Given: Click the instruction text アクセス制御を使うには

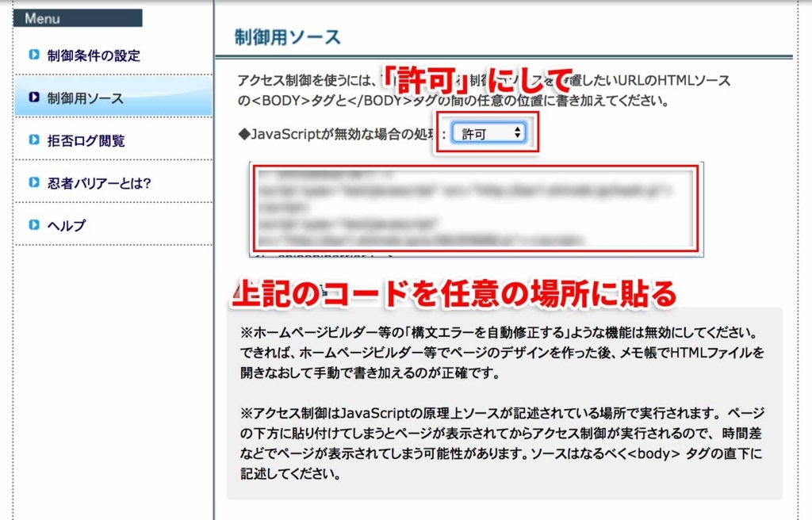Looking at the screenshot, I should (485, 90).
